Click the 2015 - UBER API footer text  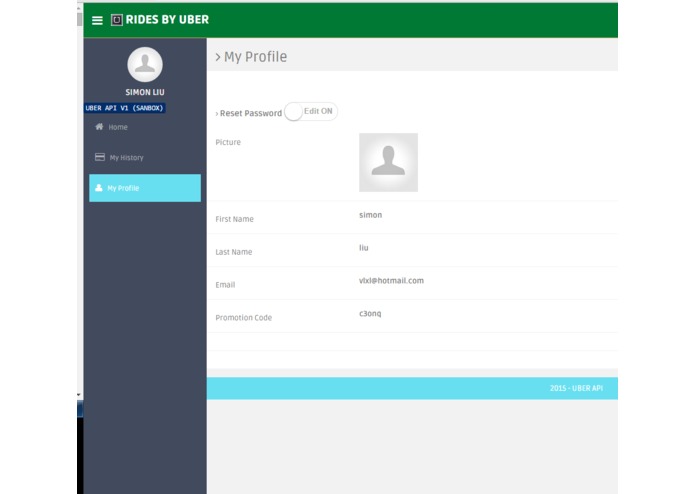tap(576, 388)
